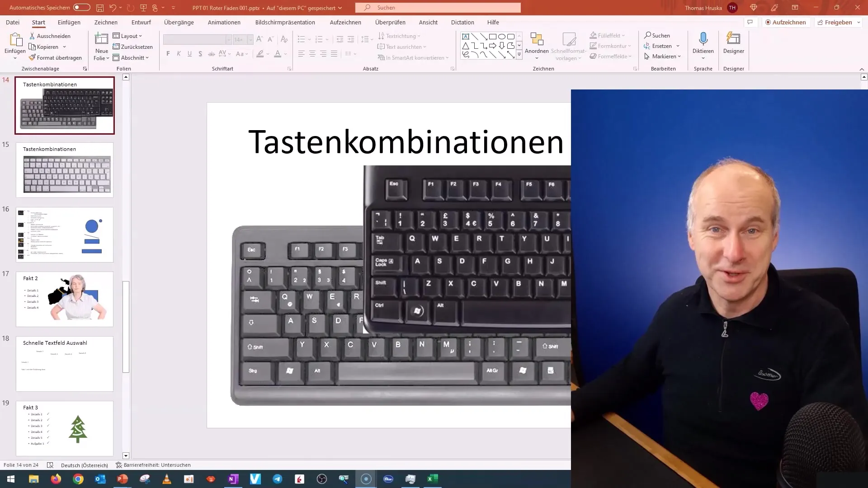Click the Bold formatting icon

click(x=168, y=54)
